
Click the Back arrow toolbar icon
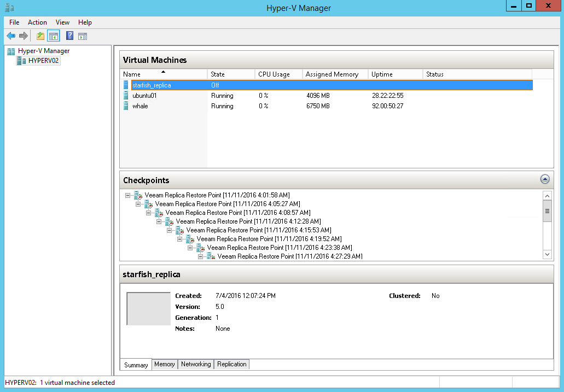coord(11,36)
